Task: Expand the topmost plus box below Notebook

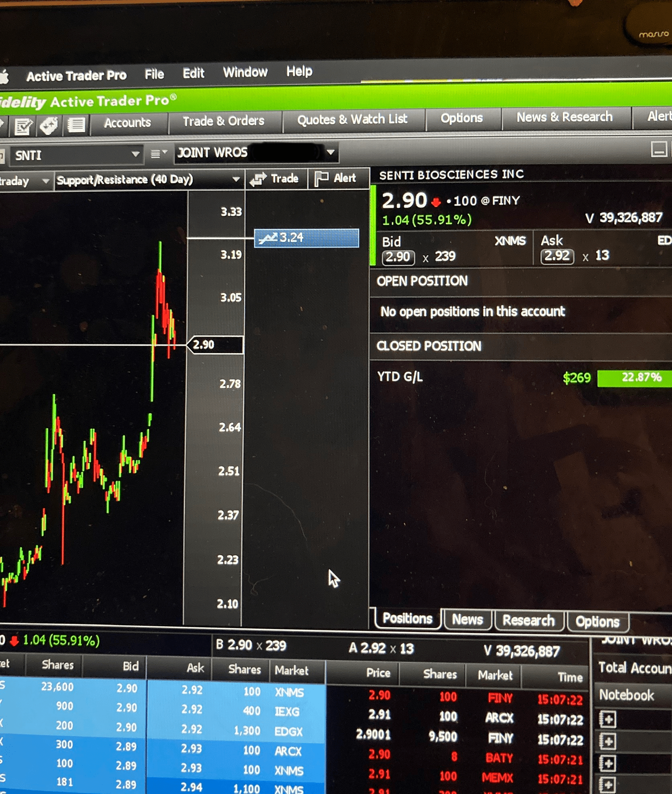Action: click(x=607, y=719)
